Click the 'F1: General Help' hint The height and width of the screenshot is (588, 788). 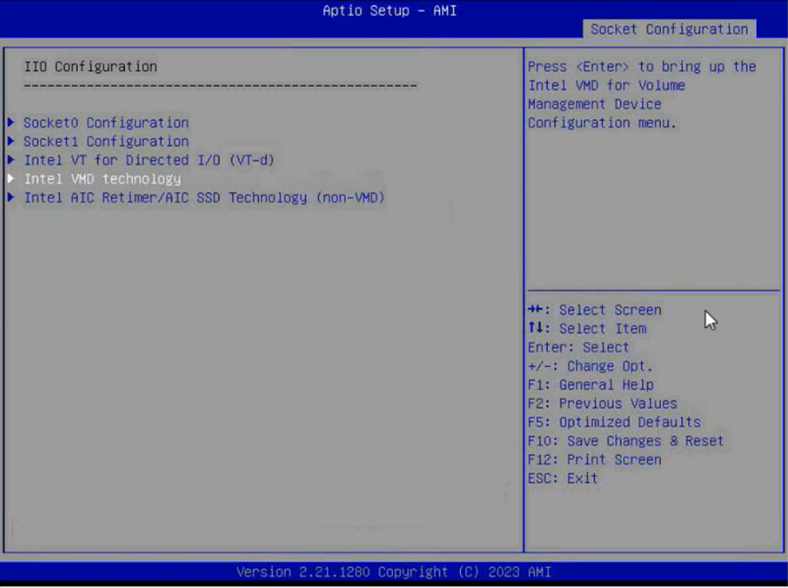click(591, 385)
